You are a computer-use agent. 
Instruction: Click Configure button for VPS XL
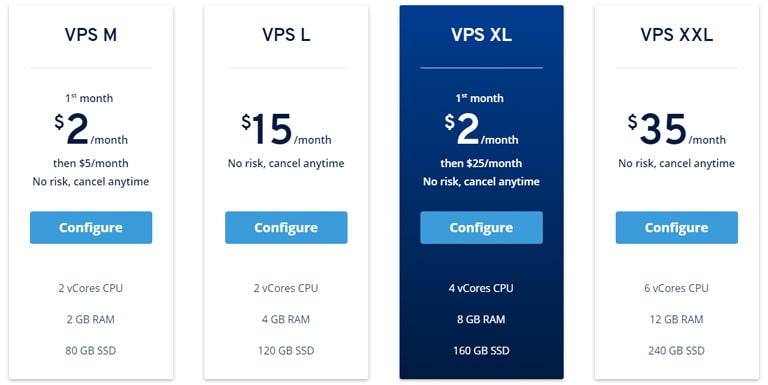[x=481, y=227]
